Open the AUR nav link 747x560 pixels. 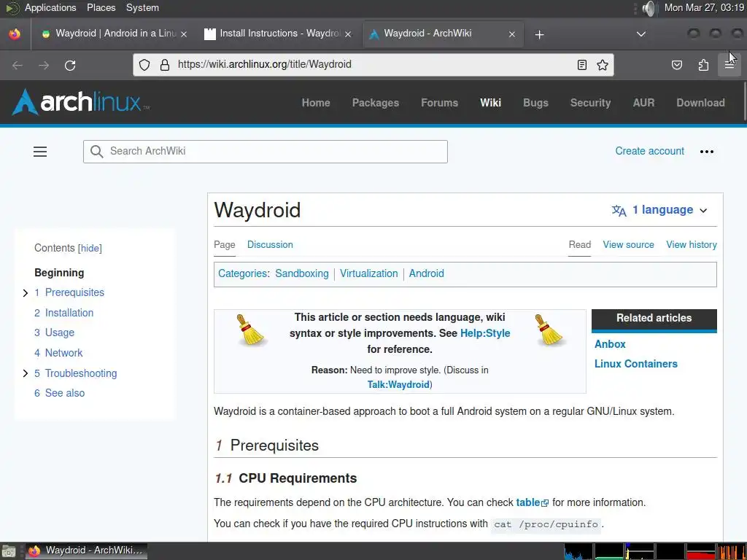tap(643, 103)
